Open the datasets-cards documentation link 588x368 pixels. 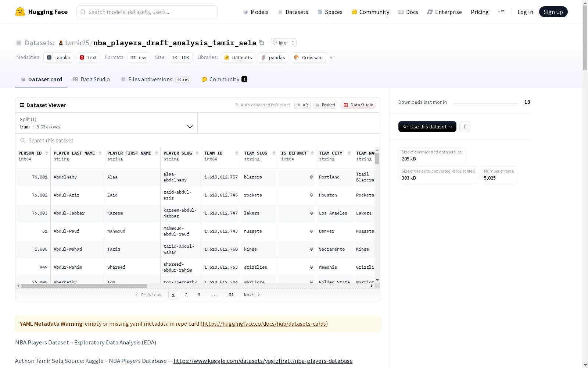(x=264, y=323)
